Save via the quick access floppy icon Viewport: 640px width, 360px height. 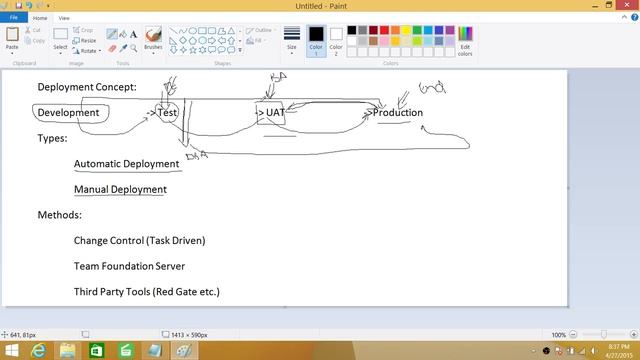(18, 6)
